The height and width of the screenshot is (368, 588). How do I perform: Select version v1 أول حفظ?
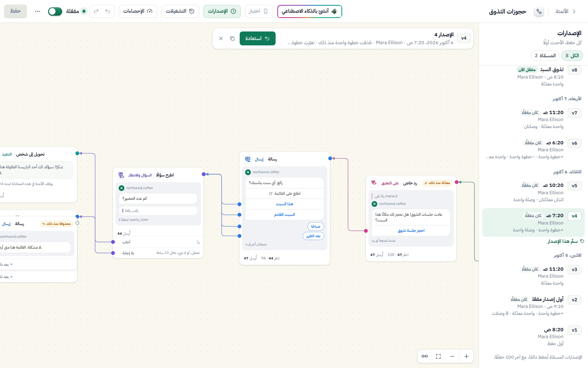[533, 336]
